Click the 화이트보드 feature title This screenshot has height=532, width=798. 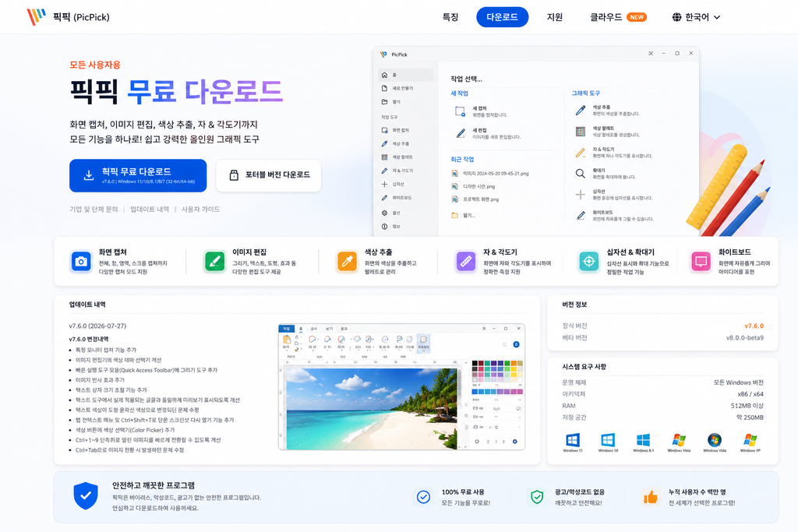tap(734, 252)
